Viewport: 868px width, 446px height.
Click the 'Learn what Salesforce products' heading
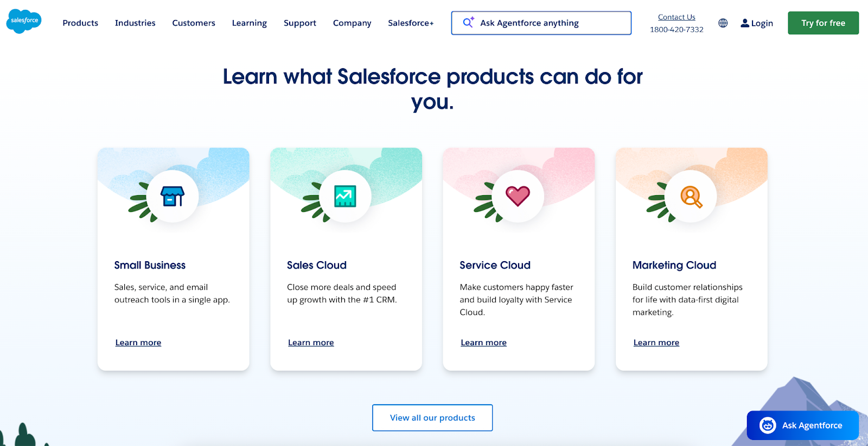[432, 89]
